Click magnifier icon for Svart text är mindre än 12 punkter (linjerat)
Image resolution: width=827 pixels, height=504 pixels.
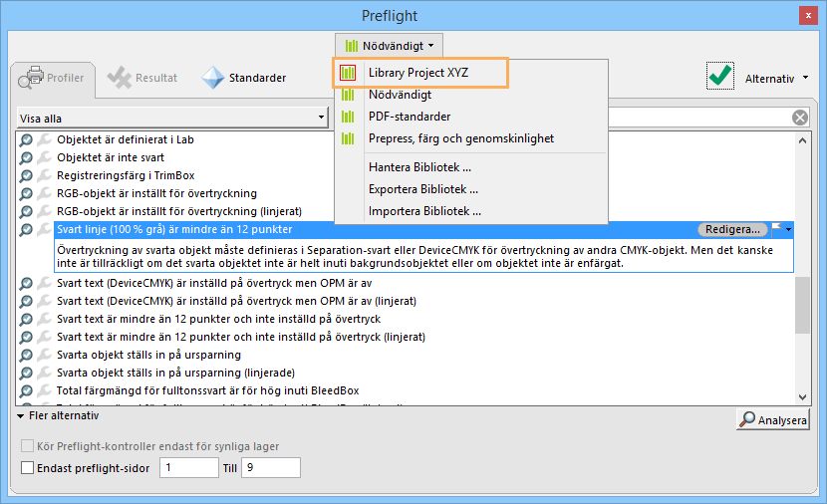point(26,337)
